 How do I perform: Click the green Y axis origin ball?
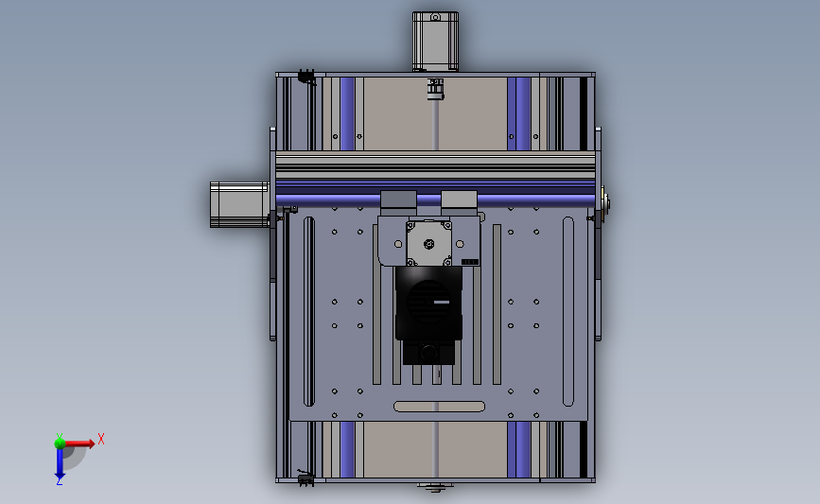tap(60, 443)
